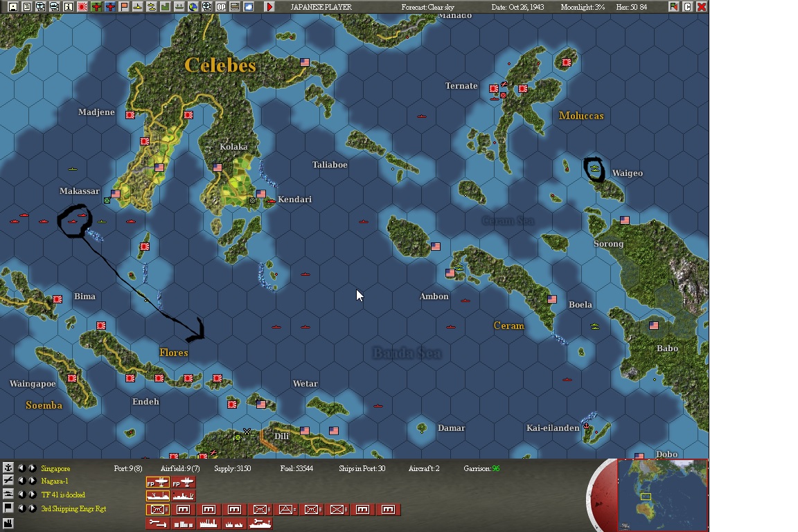Click the red end-turn play arrow
798x532 pixels.
(x=269, y=7)
